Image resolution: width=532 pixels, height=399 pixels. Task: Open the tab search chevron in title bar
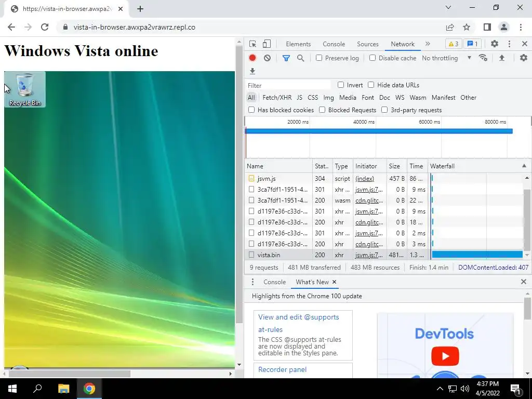coord(448,7)
